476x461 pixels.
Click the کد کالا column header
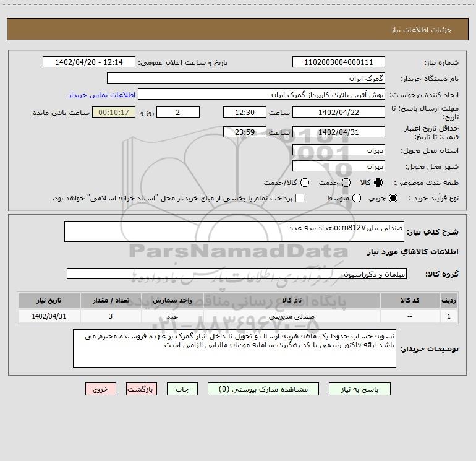coord(410,300)
